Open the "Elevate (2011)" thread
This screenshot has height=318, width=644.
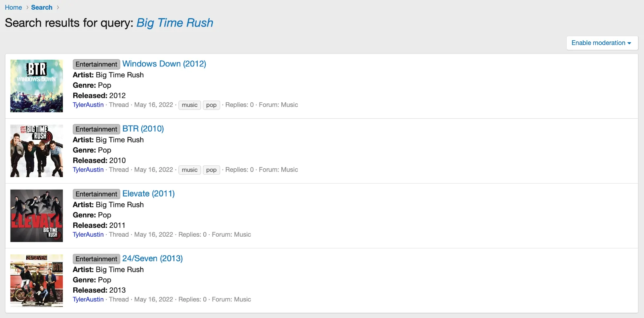coord(148,194)
